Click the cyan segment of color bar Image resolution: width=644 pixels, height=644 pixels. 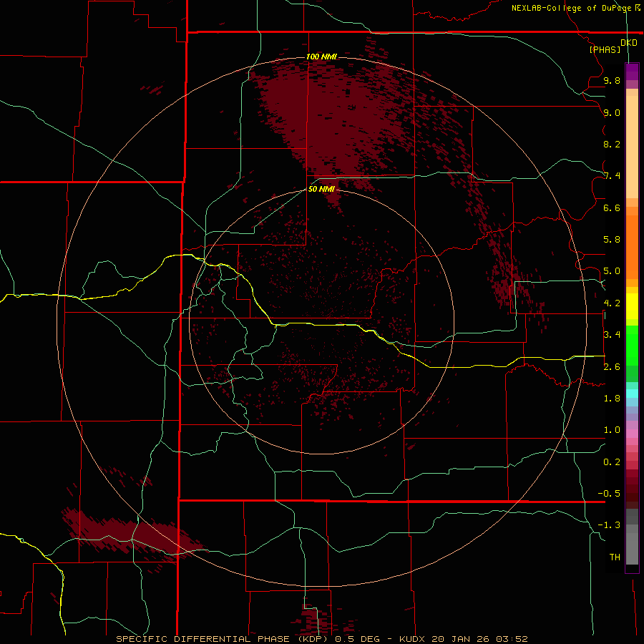632,394
